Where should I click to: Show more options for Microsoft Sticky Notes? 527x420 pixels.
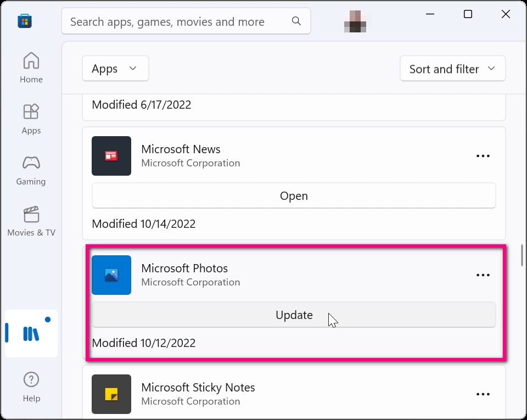(483, 394)
